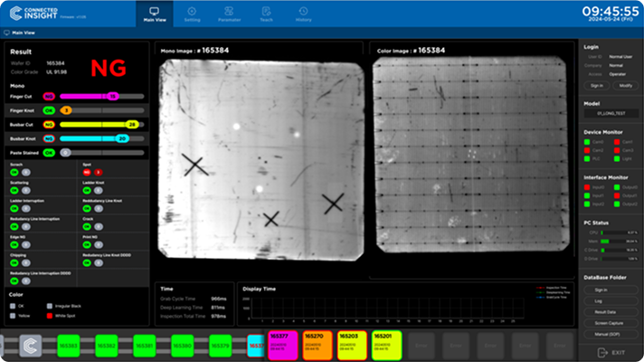Click the Chipping OK indicator

[x=14, y=262]
